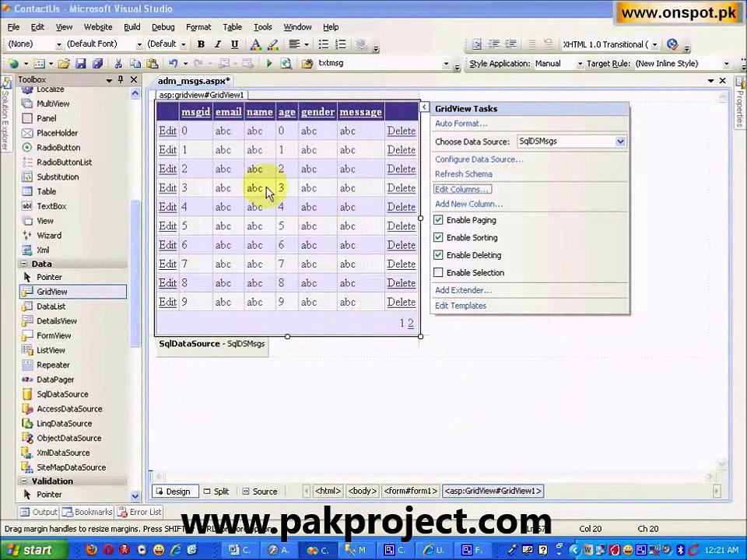Select the Repeater toolbox control
The image size is (747, 560).
(x=53, y=365)
